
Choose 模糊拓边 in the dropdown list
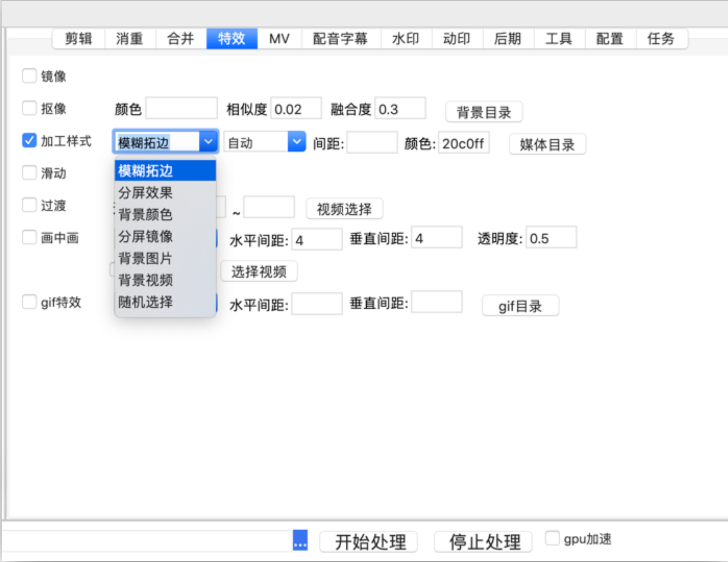point(165,171)
